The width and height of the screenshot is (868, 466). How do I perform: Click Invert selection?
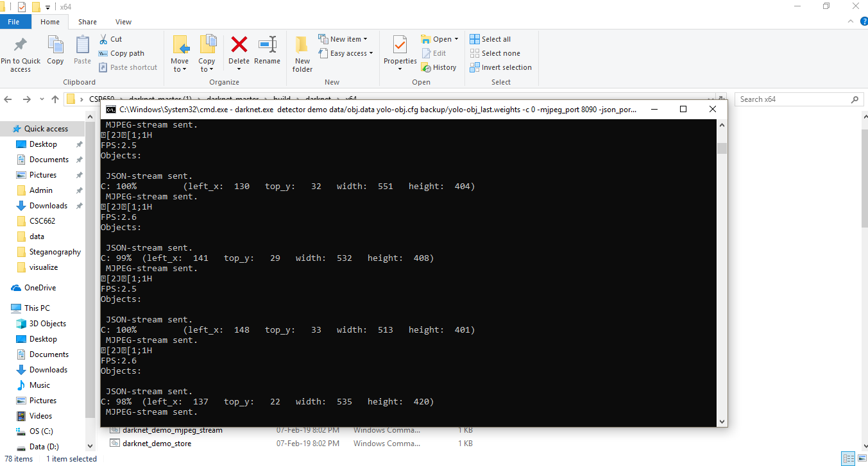coord(500,67)
